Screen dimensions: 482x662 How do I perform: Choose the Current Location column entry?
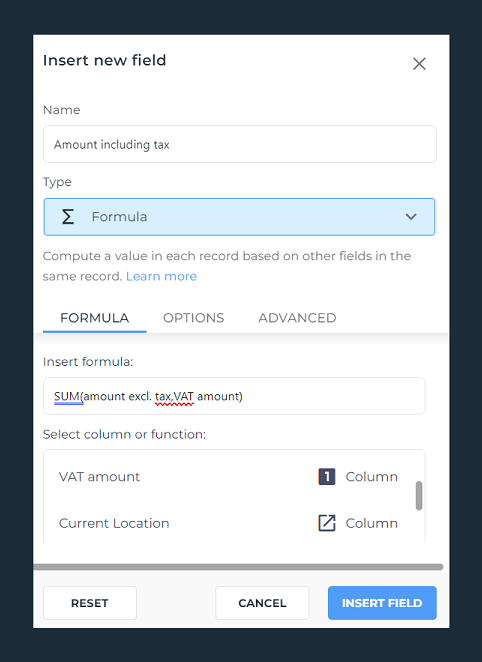pyautogui.click(x=228, y=523)
